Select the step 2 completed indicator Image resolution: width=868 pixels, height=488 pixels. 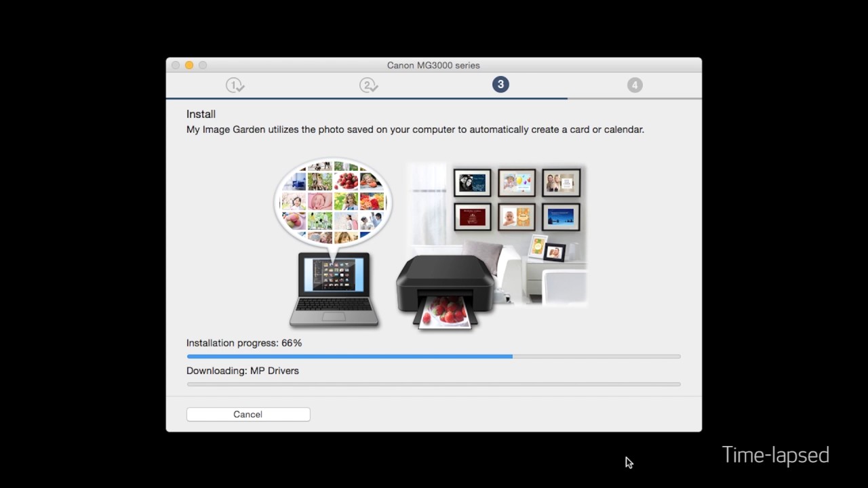coord(368,85)
